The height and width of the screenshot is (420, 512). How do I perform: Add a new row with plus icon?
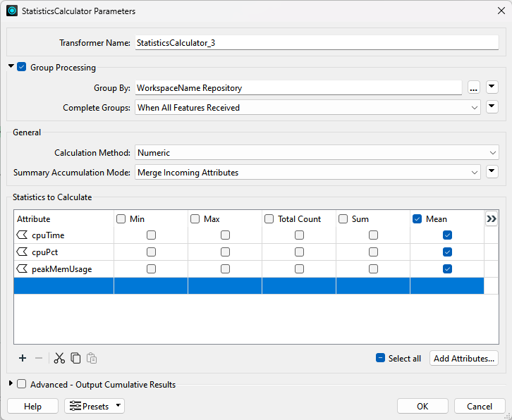(x=23, y=358)
